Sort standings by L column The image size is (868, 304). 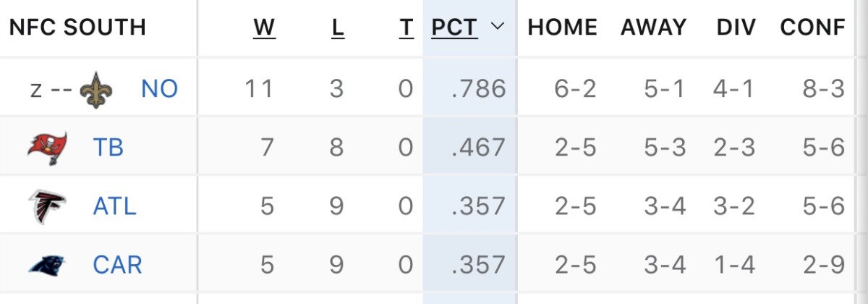(x=338, y=28)
